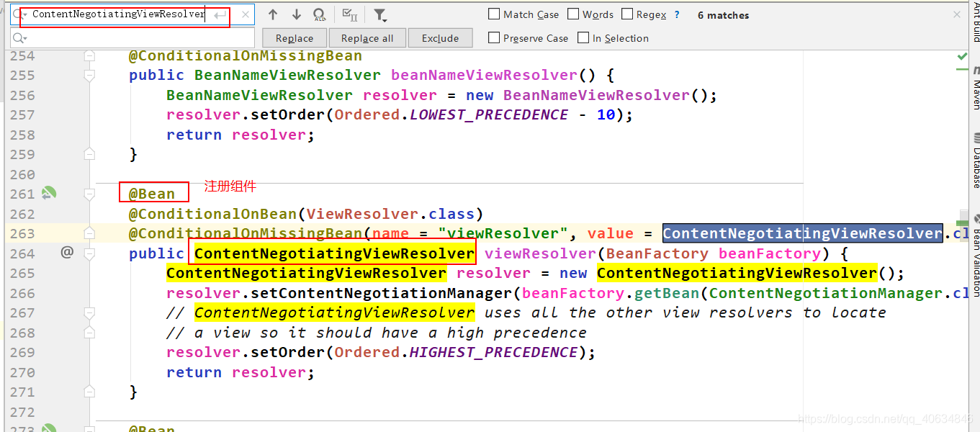Screen dimensions: 980x432
Task: Click line number 265 in gutter
Action: tap(22, 273)
